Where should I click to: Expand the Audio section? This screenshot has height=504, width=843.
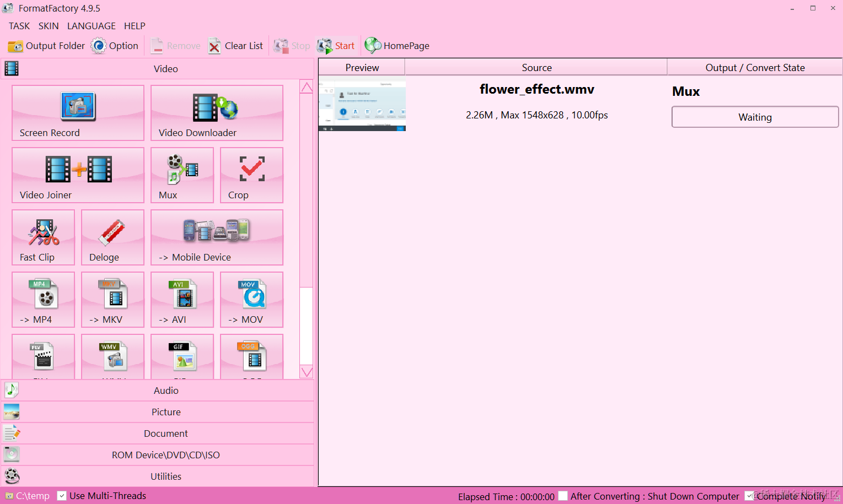[158, 391]
